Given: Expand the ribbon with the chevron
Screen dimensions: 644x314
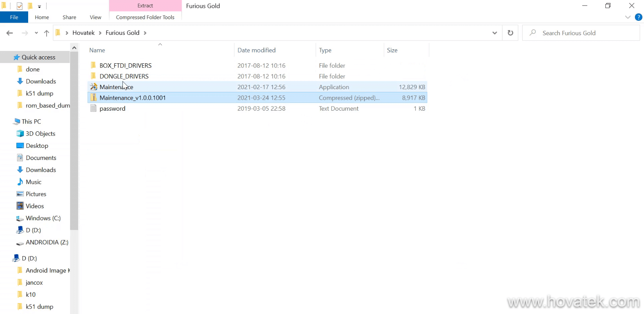Looking at the screenshot, I should (x=628, y=17).
